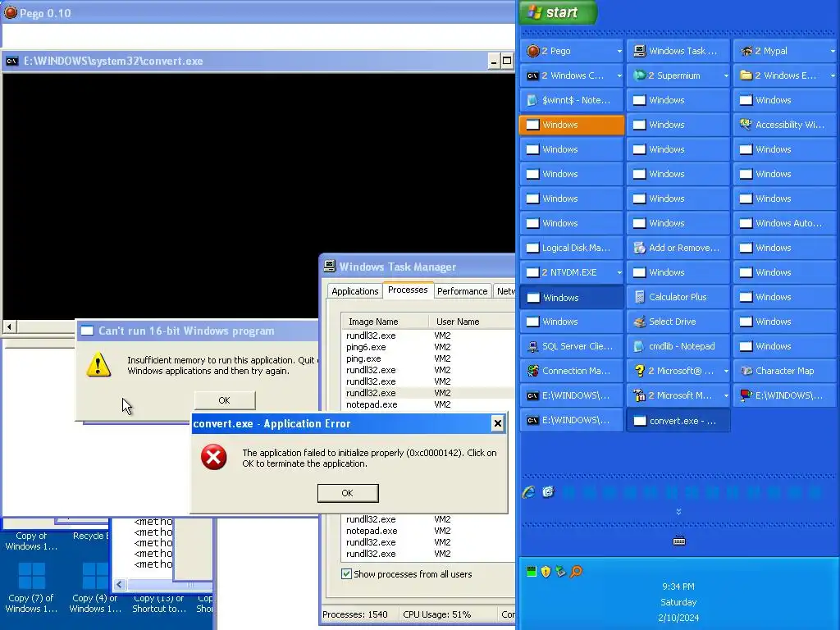This screenshot has width=840, height=630.
Task: Switch to Character Map in the taskbar
Action: (784, 372)
